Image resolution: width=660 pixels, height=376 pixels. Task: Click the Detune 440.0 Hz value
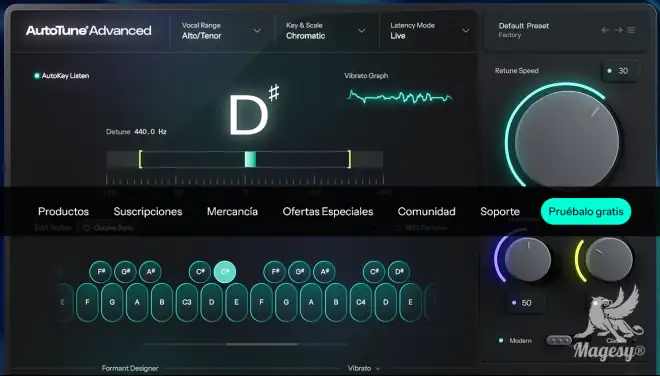pos(150,132)
